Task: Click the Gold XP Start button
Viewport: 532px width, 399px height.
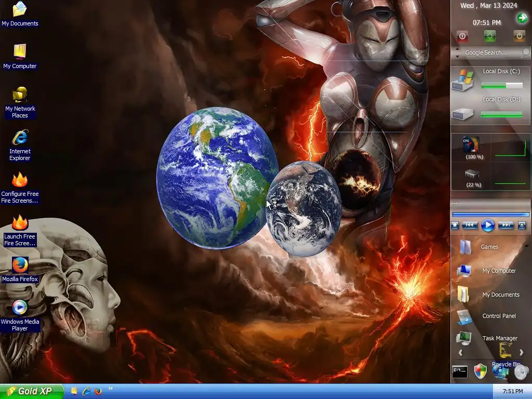Action: (32, 391)
